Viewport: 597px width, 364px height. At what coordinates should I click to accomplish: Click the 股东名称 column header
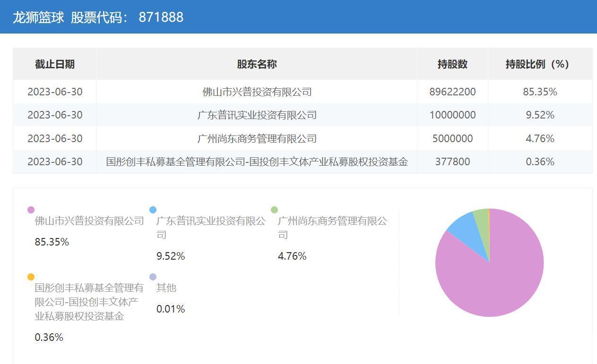pyautogui.click(x=257, y=64)
